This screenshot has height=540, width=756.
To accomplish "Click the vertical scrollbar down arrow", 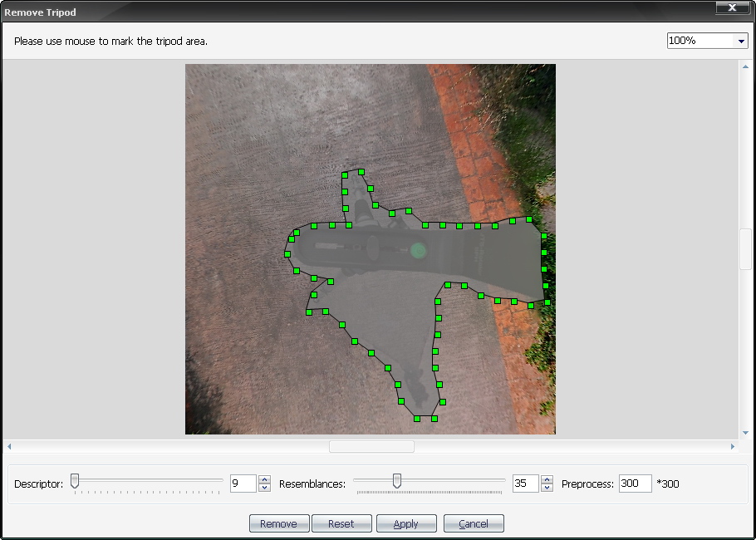I will tap(745, 433).
